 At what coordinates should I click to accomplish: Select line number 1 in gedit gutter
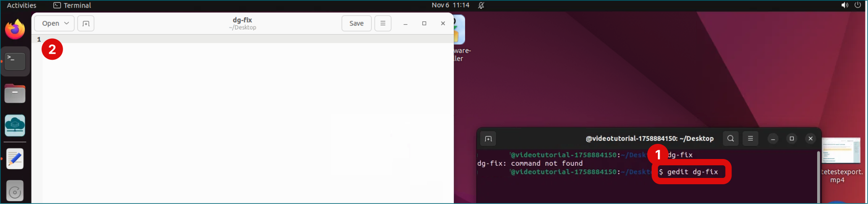point(39,39)
